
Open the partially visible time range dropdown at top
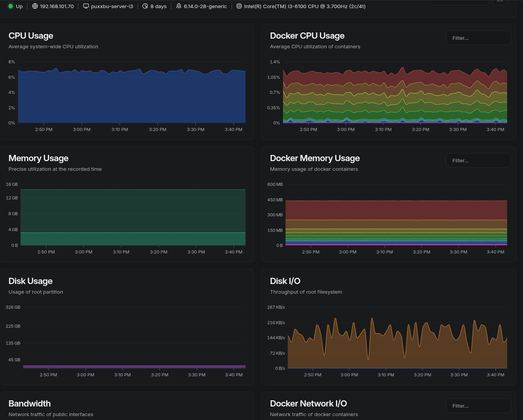click(460, 2)
